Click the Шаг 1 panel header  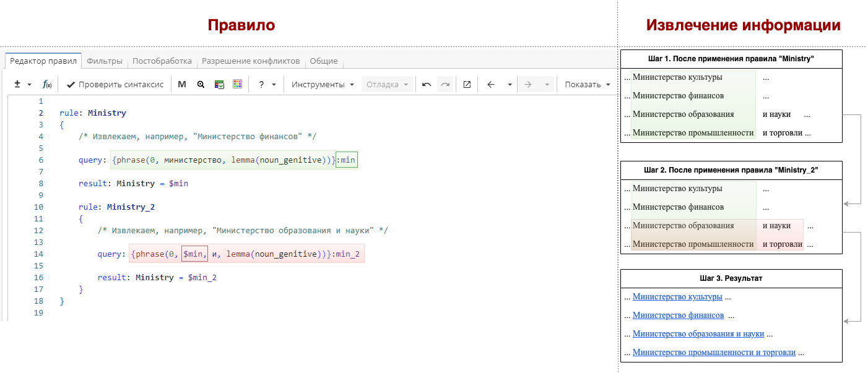(x=731, y=59)
